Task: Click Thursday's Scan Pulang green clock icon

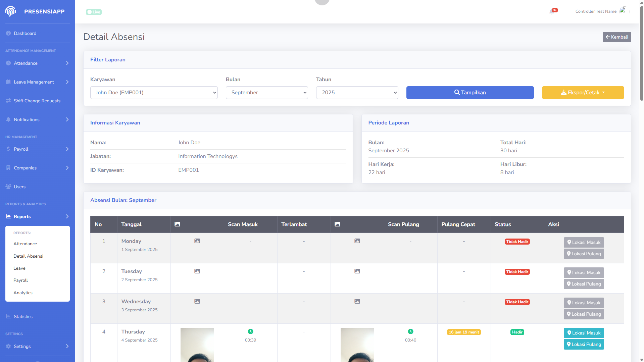Action: [x=411, y=331]
